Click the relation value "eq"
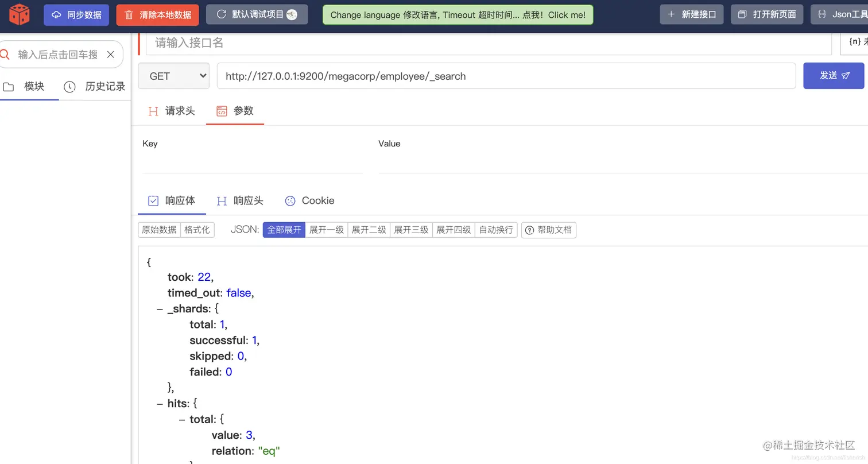This screenshot has height=464, width=868. (x=269, y=451)
